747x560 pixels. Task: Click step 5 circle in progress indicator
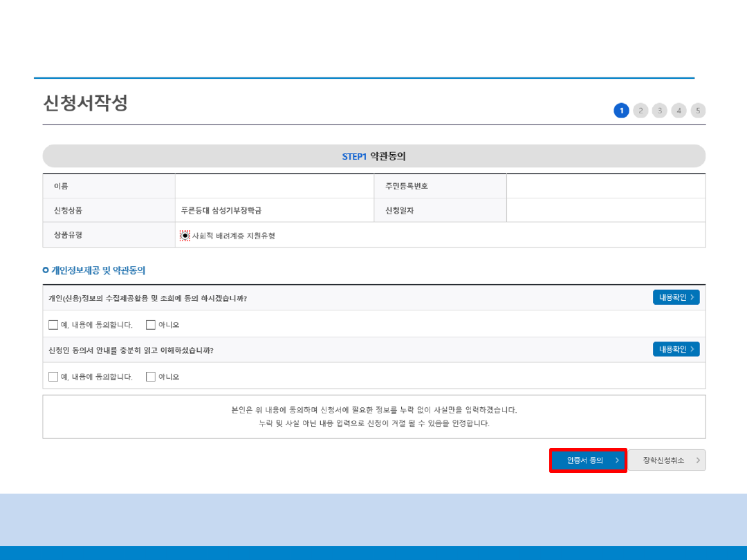pos(698,111)
